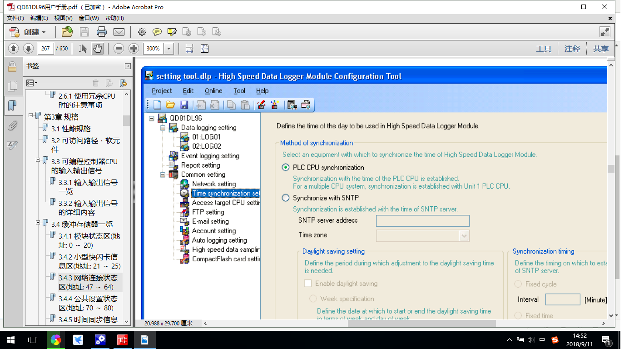Open the page thumbnails panel icon

[x=13, y=86]
